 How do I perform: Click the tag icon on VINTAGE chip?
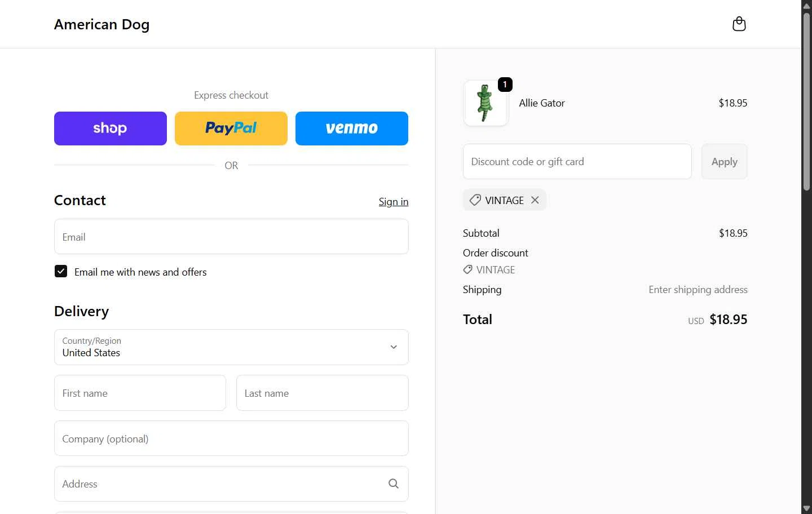coord(475,200)
